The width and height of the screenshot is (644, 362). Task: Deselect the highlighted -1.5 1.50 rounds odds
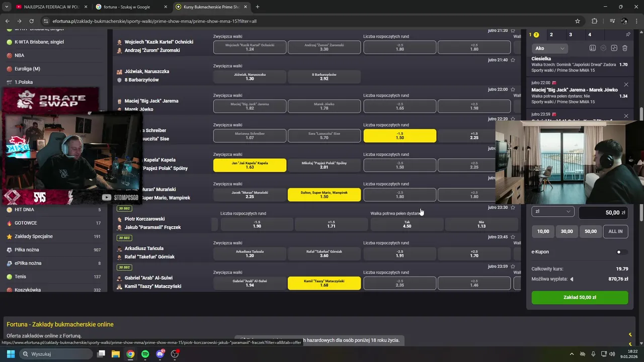[400, 136]
